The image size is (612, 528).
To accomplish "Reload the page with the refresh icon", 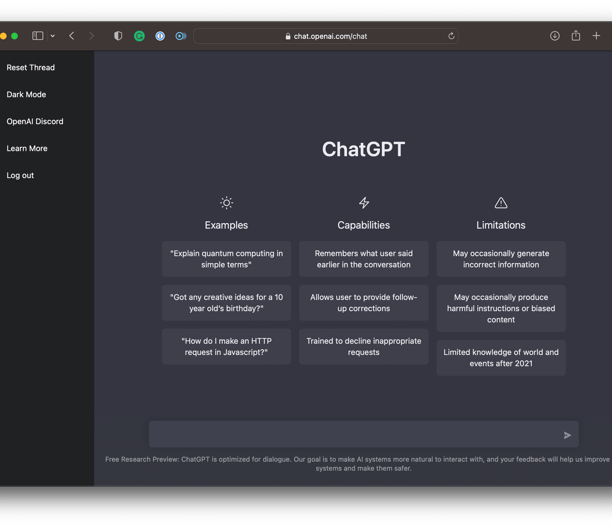I will [451, 36].
